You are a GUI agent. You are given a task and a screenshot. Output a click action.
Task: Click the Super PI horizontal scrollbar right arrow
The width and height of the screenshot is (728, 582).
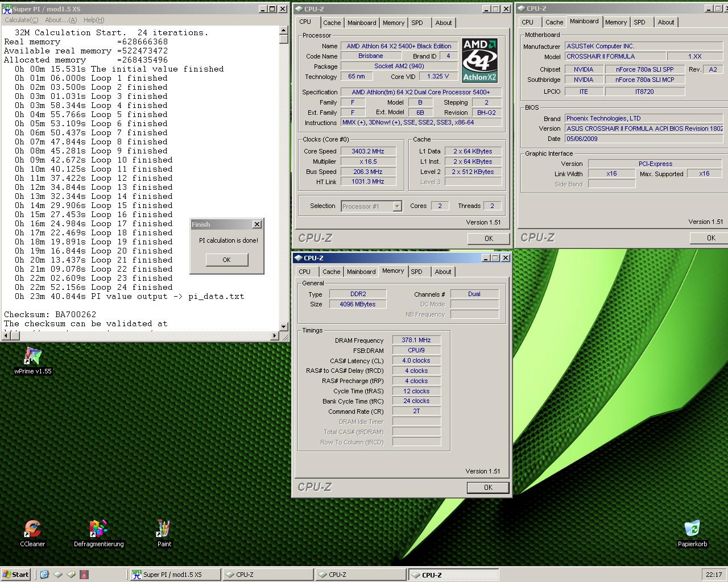point(275,336)
